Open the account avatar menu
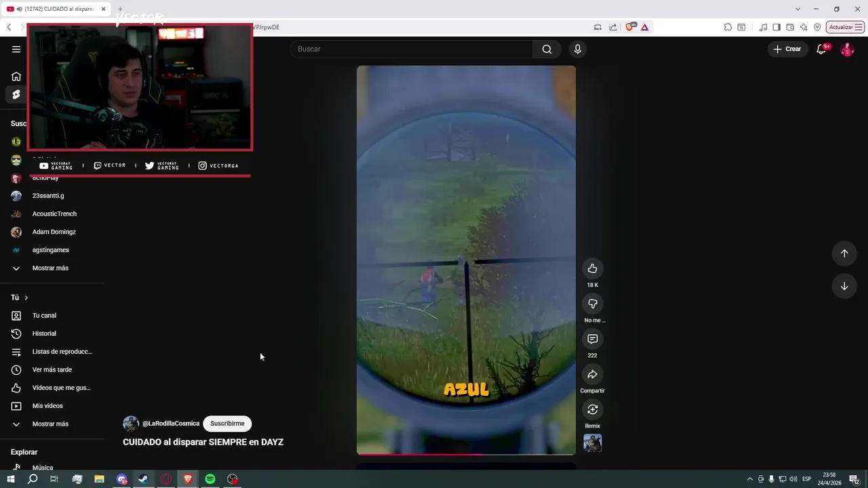Screen dimensions: 868x488 (x=847, y=49)
